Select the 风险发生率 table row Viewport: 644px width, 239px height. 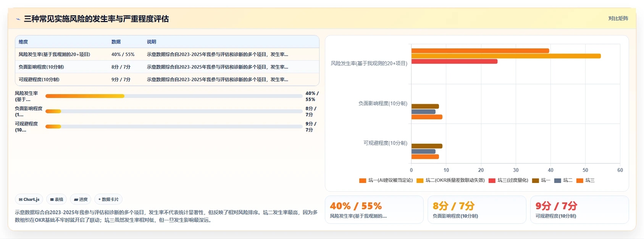tap(167, 55)
